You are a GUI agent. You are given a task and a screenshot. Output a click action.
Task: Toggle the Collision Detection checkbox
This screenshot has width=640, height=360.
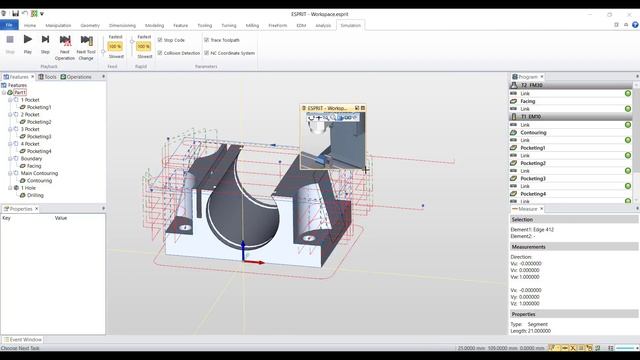click(x=160, y=53)
